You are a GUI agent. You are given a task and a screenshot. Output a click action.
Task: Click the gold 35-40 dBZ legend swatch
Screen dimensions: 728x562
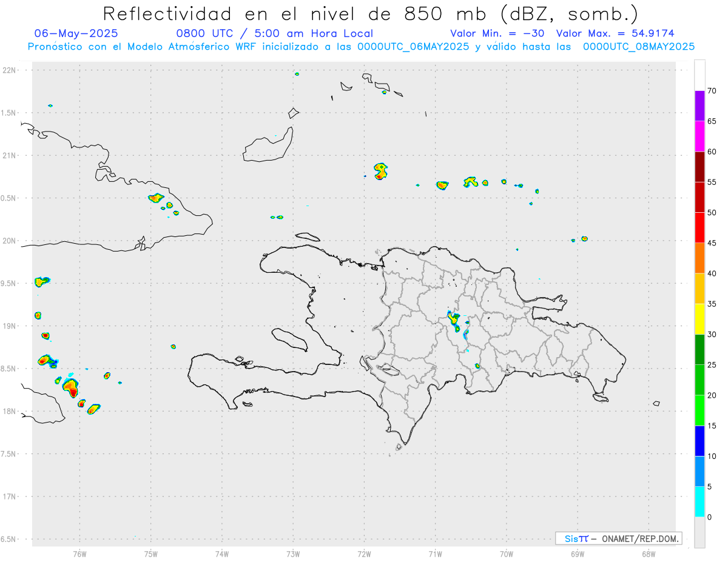(x=699, y=289)
